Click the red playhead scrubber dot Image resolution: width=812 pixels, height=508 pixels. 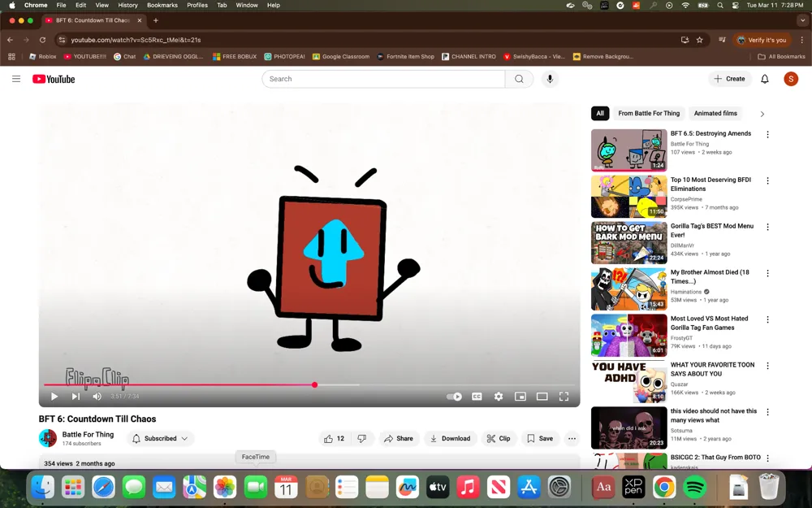314,384
